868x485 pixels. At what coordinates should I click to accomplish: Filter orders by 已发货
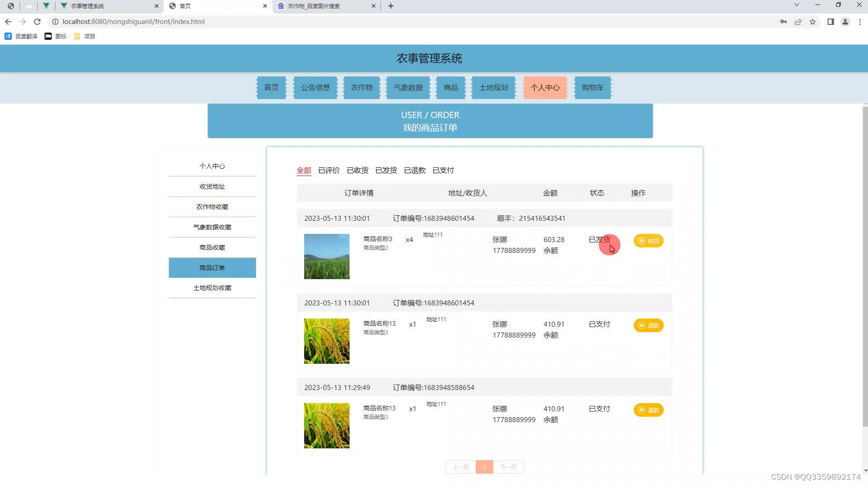pyautogui.click(x=386, y=171)
